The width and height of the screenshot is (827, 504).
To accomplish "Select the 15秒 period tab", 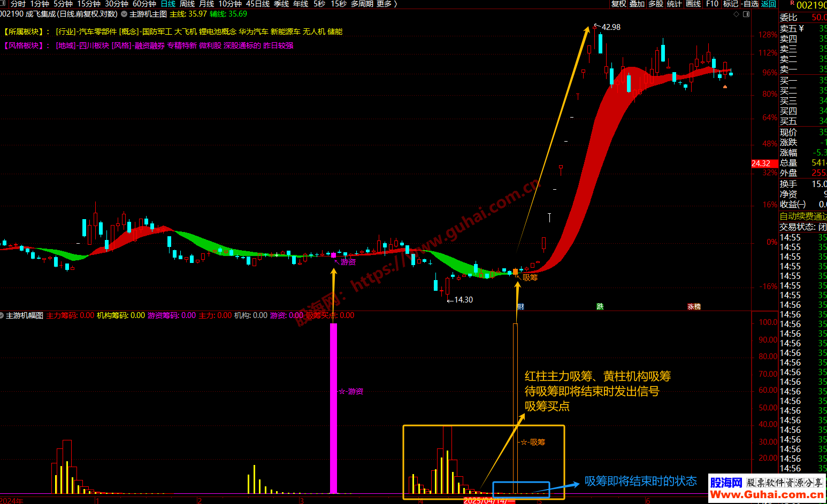I will (338, 4).
